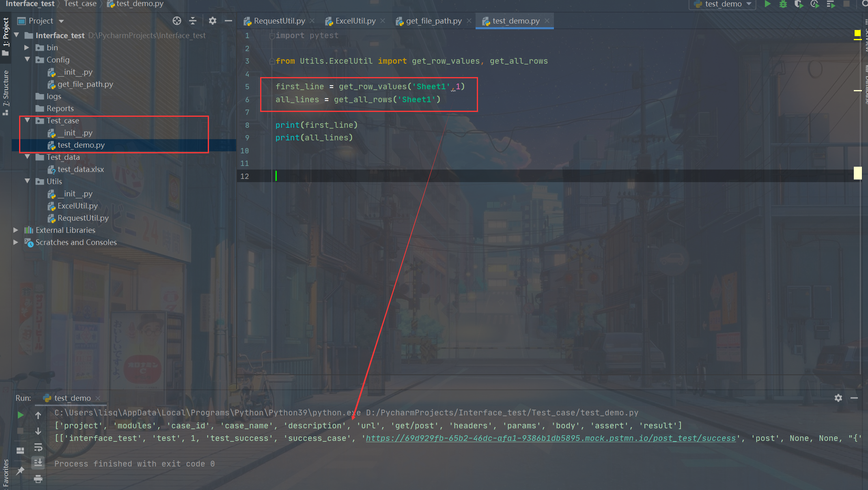Open the mock.pstmn.io URL link in console

550,438
